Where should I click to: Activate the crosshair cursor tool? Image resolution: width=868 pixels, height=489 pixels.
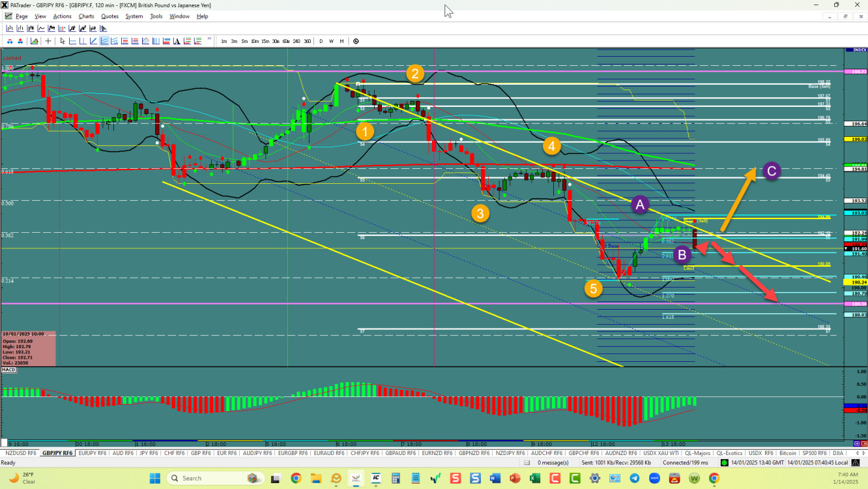tap(48, 41)
